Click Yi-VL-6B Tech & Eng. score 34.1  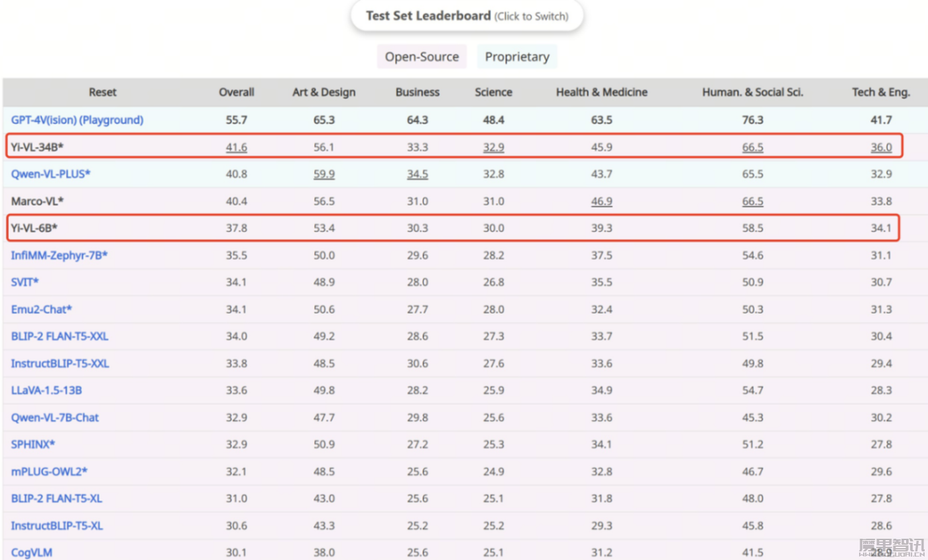coord(882,229)
